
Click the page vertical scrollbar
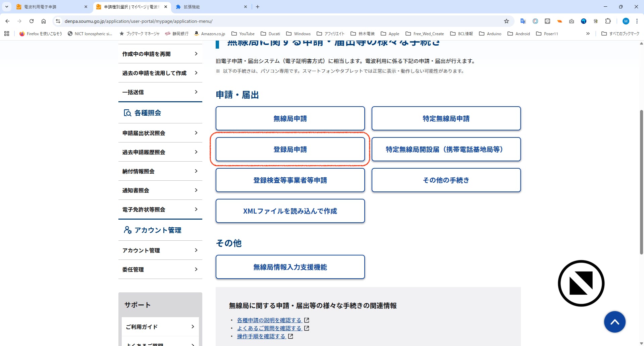[x=641, y=181]
